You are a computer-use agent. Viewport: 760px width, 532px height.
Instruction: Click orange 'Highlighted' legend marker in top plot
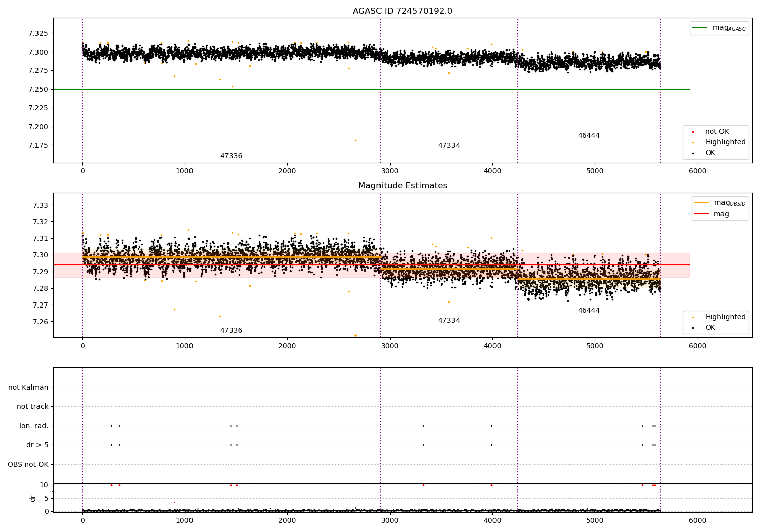click(693, 142)
